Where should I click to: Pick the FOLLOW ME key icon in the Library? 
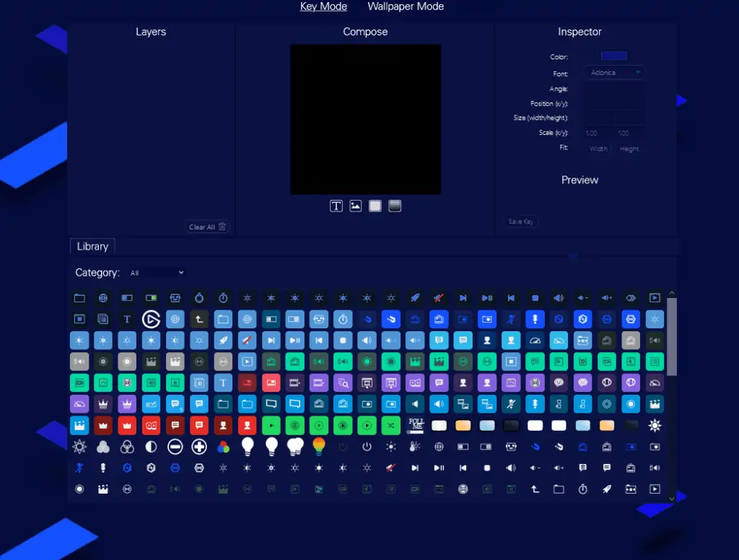415,425
